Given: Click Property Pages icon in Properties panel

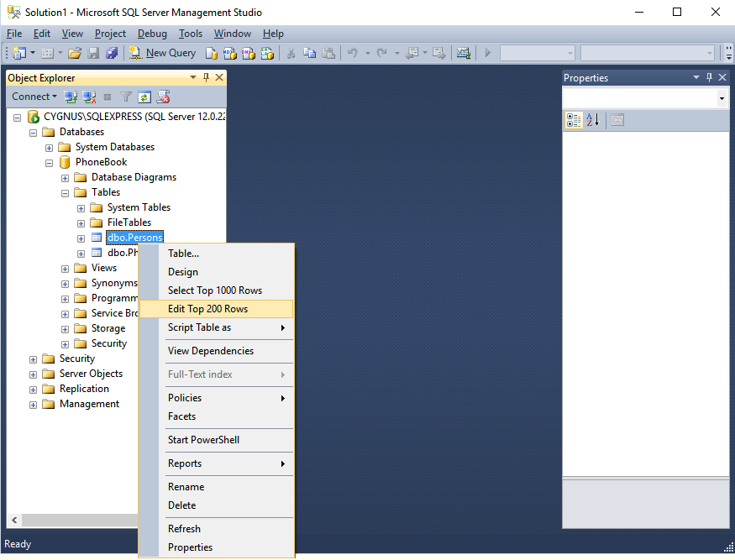Looking at the screenshot, I should [617, 120].
